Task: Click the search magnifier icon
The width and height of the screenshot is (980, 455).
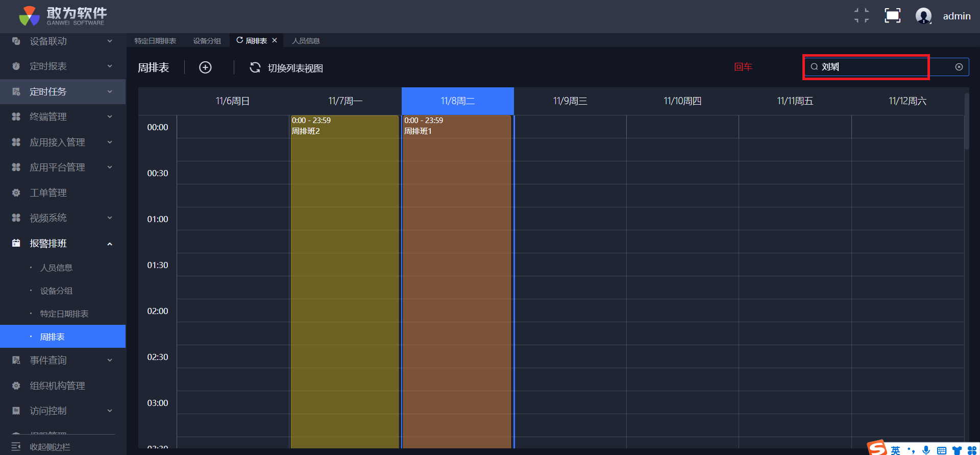Action: [814, 67]
